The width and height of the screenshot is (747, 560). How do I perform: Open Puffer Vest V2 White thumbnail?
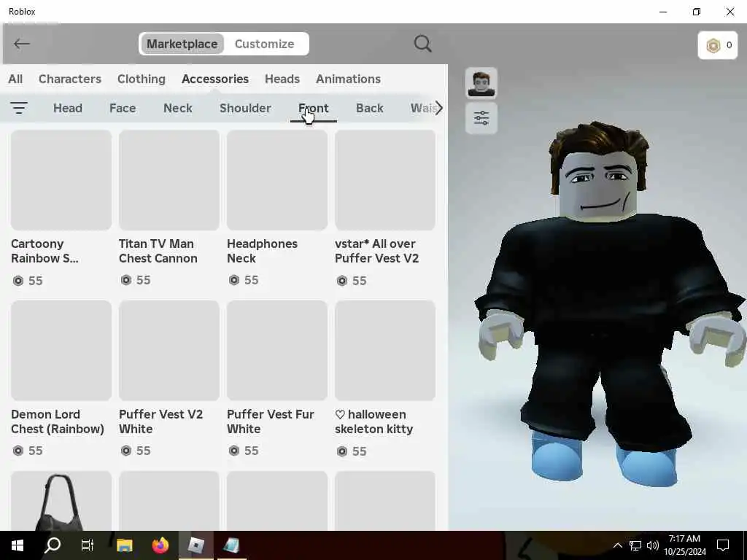[x=169, y=351]
